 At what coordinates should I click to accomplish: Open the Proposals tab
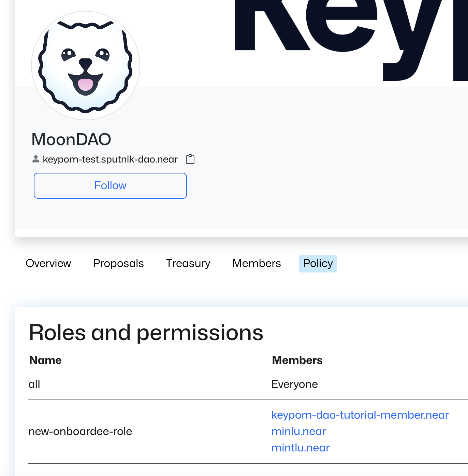pos(118,263)
